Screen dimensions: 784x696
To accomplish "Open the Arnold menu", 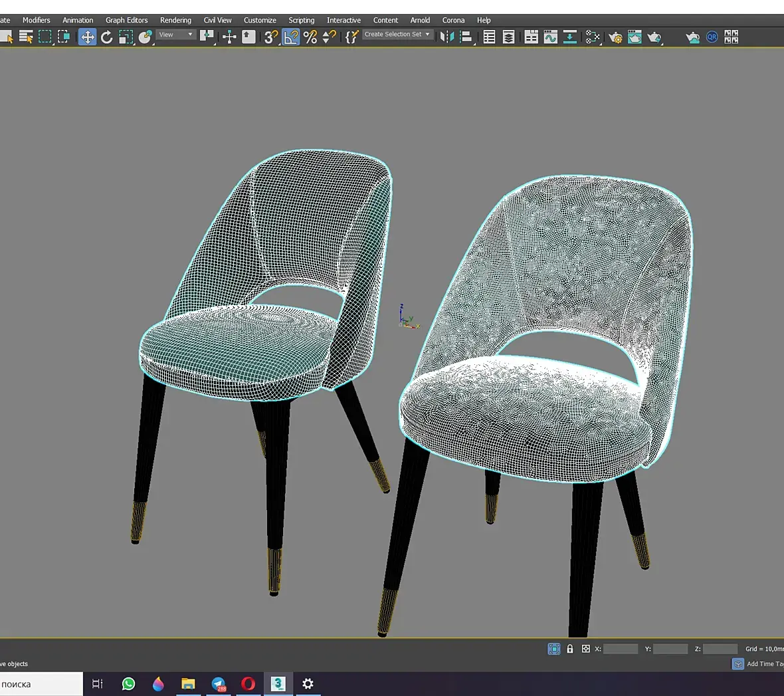I will 420,20.
